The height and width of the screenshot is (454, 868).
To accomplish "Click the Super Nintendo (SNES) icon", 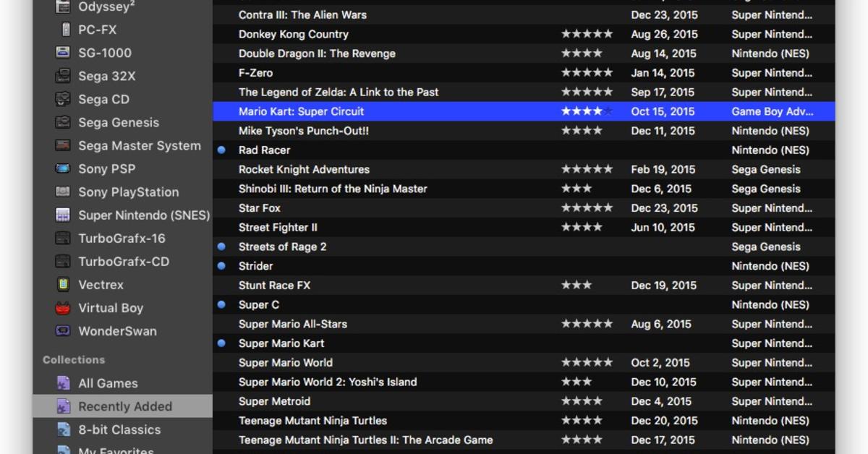I will [x=64, y=215].
